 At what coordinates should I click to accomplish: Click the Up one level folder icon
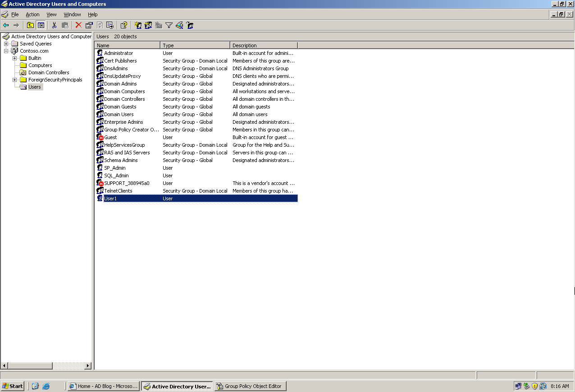30,25
